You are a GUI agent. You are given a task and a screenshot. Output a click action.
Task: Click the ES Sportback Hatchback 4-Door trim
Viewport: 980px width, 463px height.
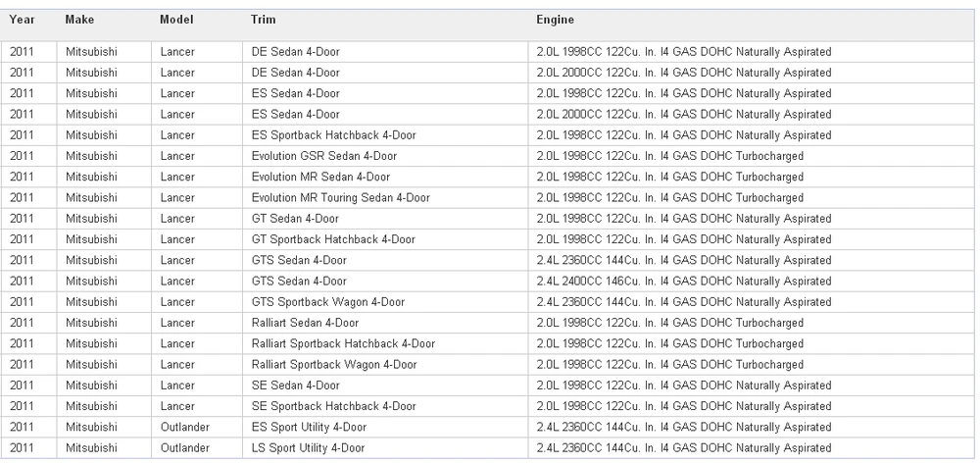[x=334, y=135]
